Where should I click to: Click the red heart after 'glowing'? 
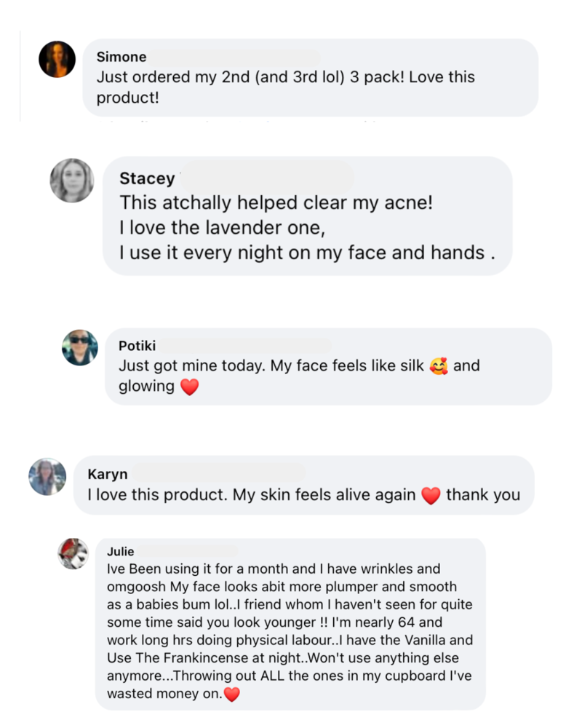[x=189, y=387]
